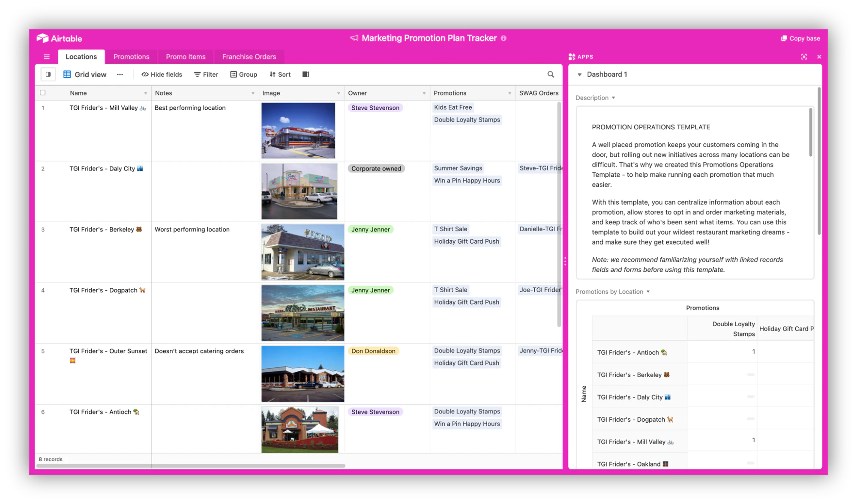Select the header select-all checkbox
This screenshot has height=504, width=857.
43,92
